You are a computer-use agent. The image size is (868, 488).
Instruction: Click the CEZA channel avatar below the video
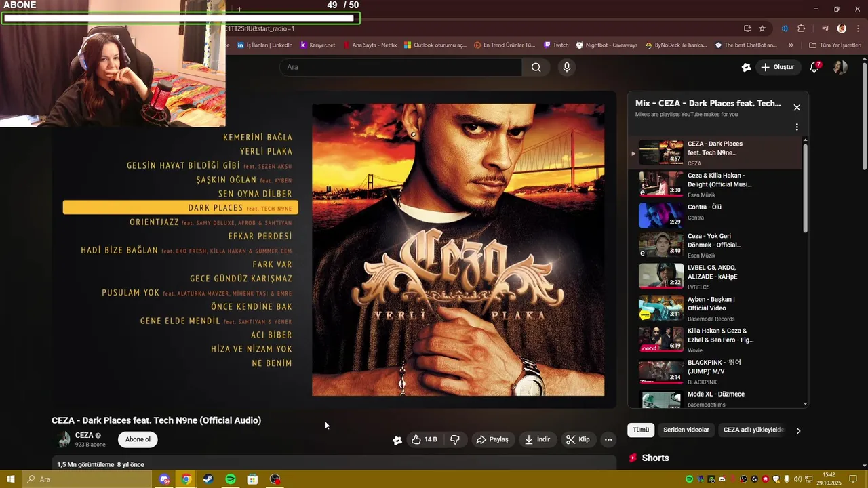point(64,439)
